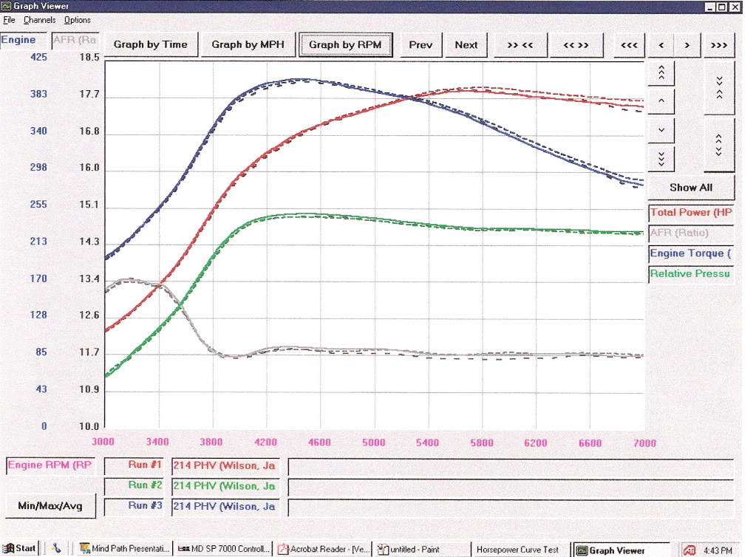Shift graph left with single '<' arrow
756x557 pixels.
(x=661, y=45)
